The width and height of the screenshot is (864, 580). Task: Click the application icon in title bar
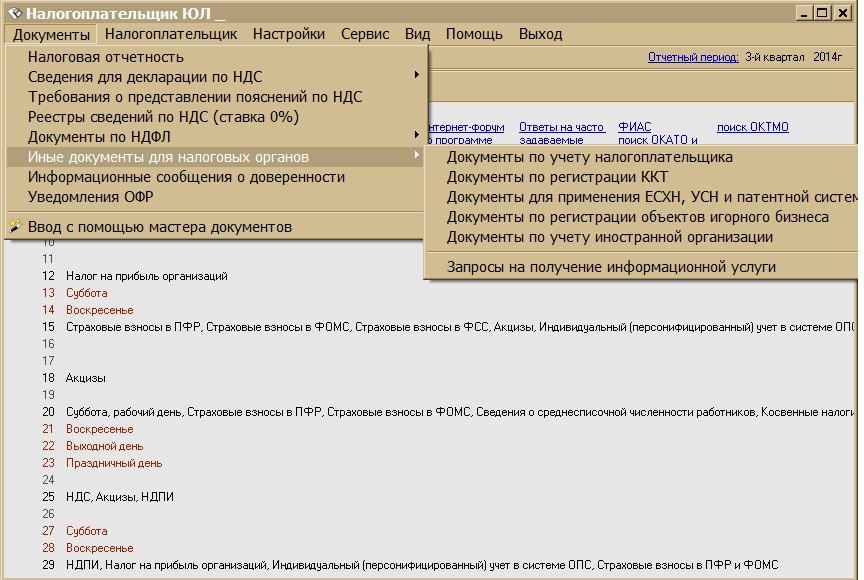point(14,13)
